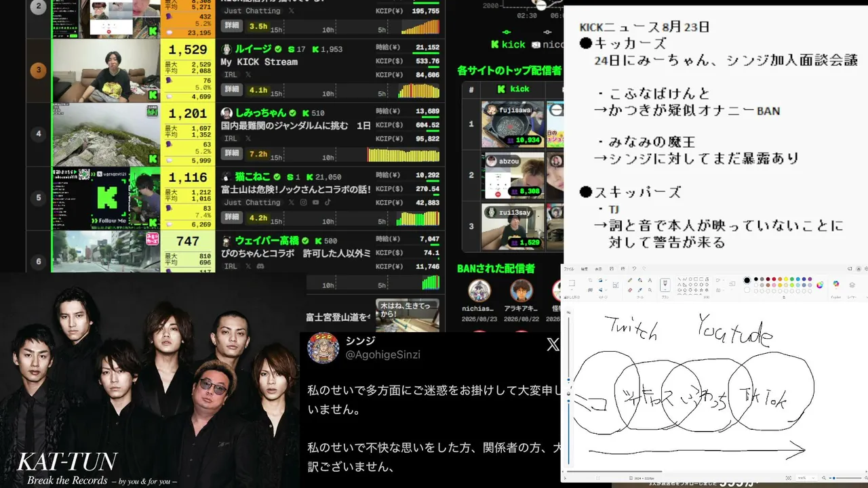Viewport: 868px width, 488px height.
Task: Open Copilot in the Paint ribbon
Action: point(836,285)
